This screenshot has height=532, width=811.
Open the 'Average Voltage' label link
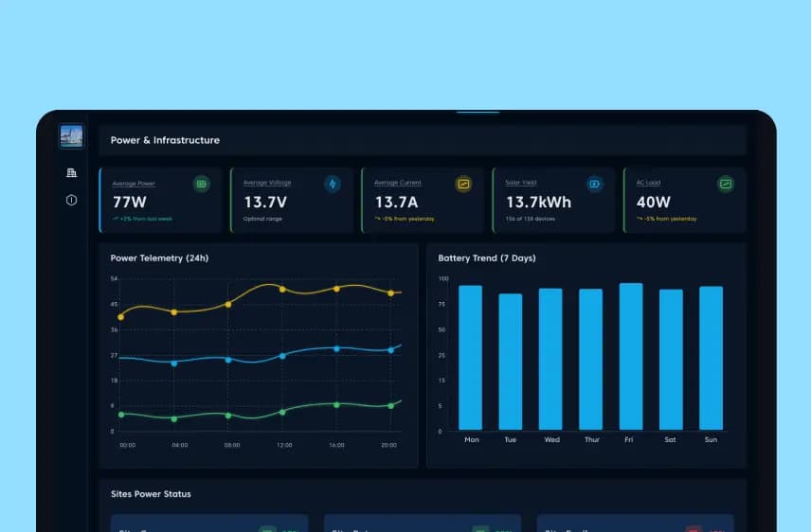[x=267, y=183]
